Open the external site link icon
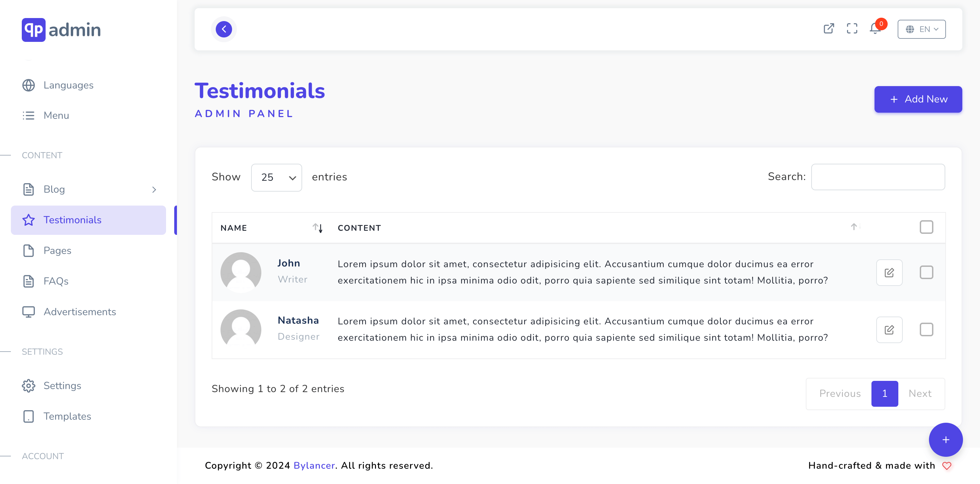The width and height of the screenshot is (980, 484). pyautogui.click(x=829, y=29)
